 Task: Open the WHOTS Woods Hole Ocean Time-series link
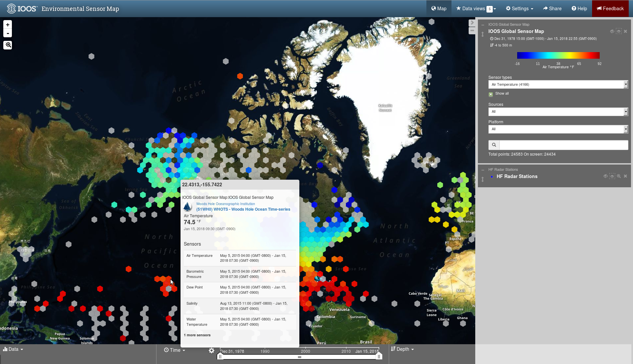pos(243,209)
